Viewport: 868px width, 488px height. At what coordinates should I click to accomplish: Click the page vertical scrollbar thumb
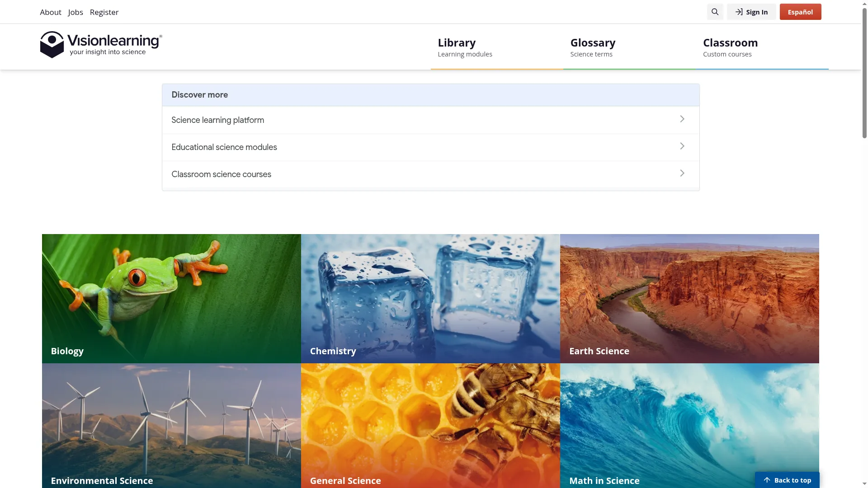(864, 72)
